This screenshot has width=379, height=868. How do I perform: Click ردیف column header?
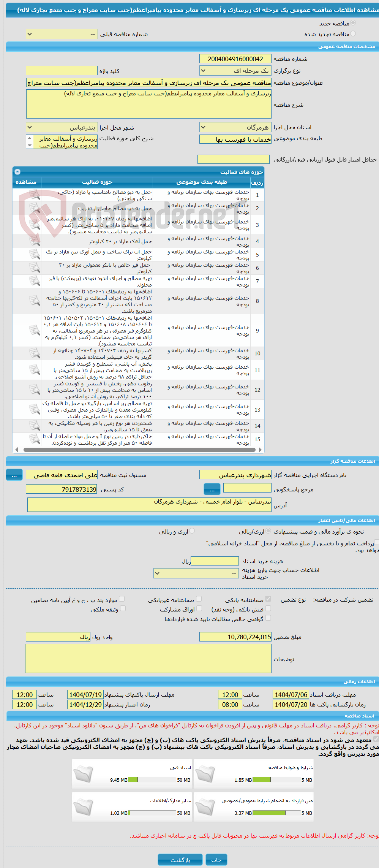point(257,182)
